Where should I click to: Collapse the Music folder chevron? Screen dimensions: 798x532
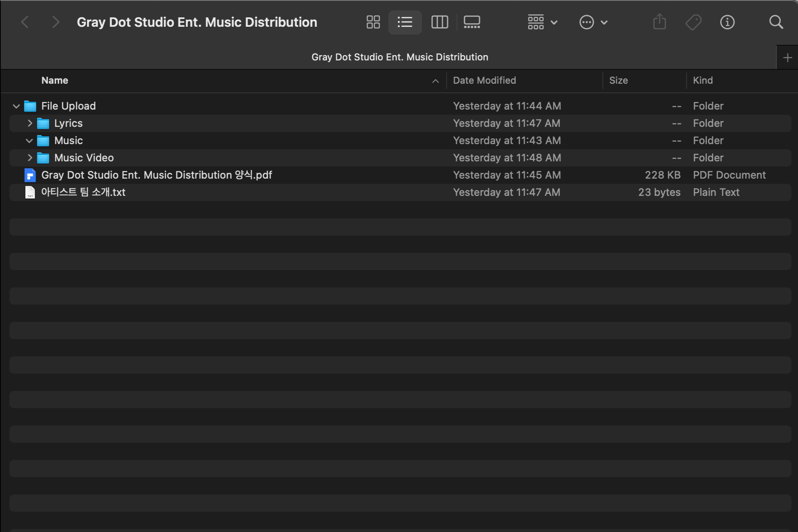click(29, 141)
